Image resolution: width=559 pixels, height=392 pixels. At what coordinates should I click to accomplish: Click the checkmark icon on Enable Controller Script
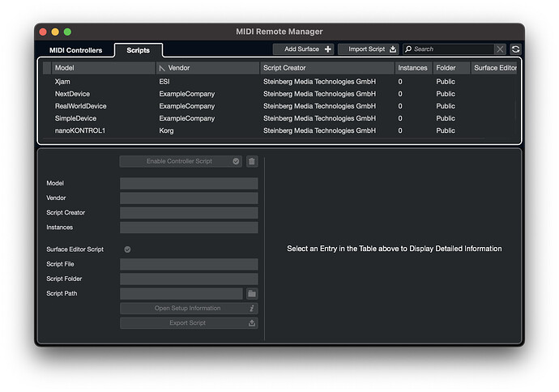(236, 161)
